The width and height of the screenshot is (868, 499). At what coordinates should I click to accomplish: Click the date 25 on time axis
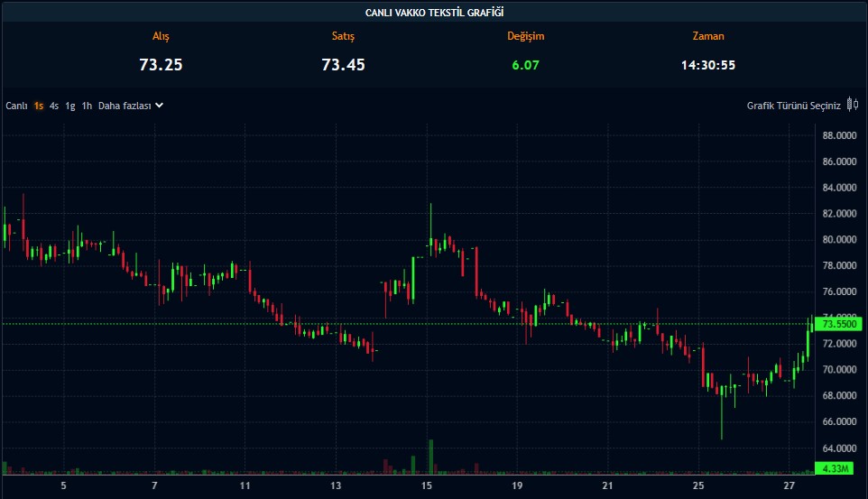pos(698,486)
